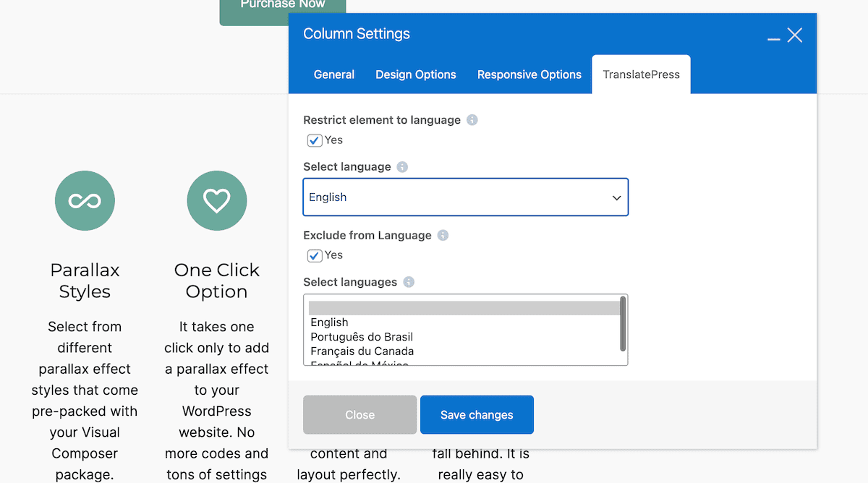Click the Save changes button
Viewport: 868px width, 483px height.
click(477, 414)
